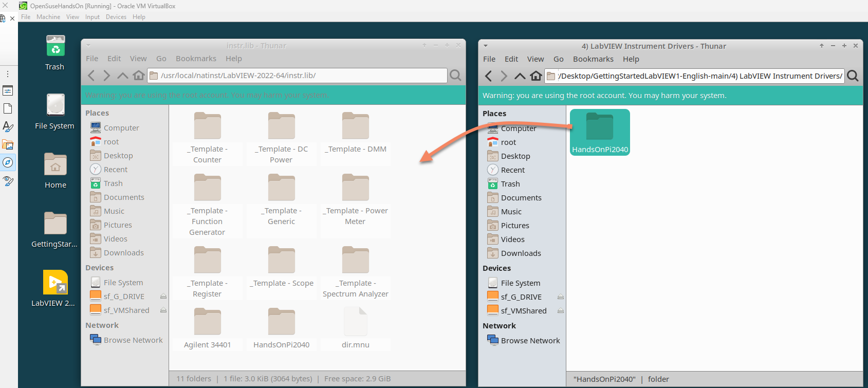The image size is (868, 388).
Task: Eject sf_VMShared in instr.lib window
Action: (x=163, y=310)
